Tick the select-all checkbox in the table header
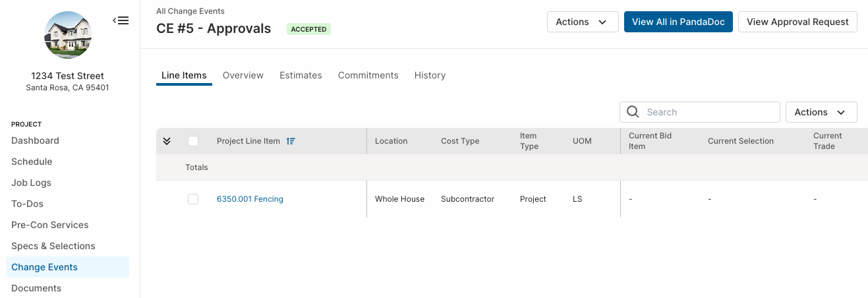The image size is (868, 298). 193,141
